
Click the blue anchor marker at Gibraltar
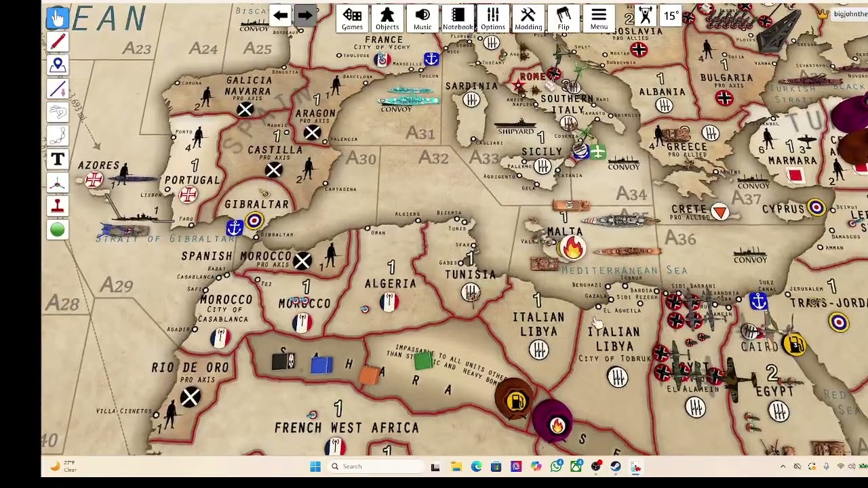(x=235, y=228)
